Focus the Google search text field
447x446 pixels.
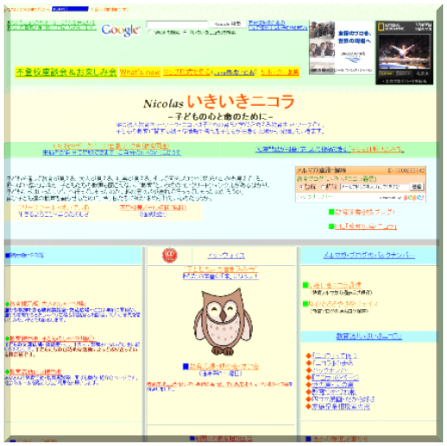pos(177,24)
